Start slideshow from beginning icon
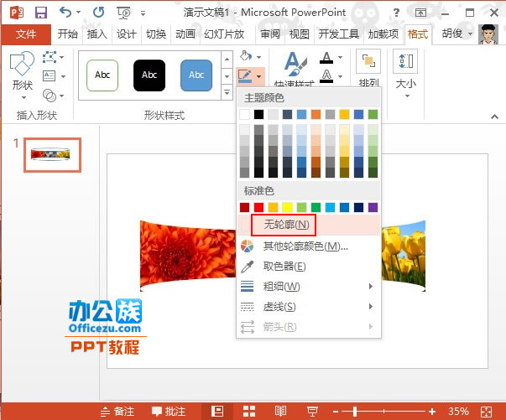Image resolution: width=506 pixels, height=420 pixels. click(x=124, y=13)
